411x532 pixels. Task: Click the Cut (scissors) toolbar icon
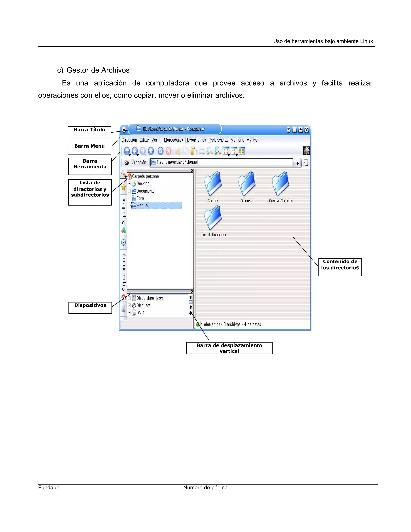[178, 151]
